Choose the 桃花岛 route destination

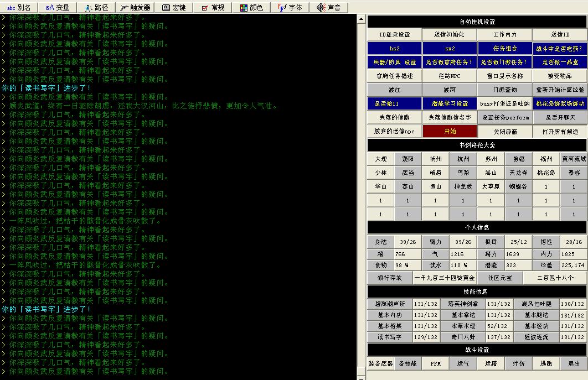(546, 173)
